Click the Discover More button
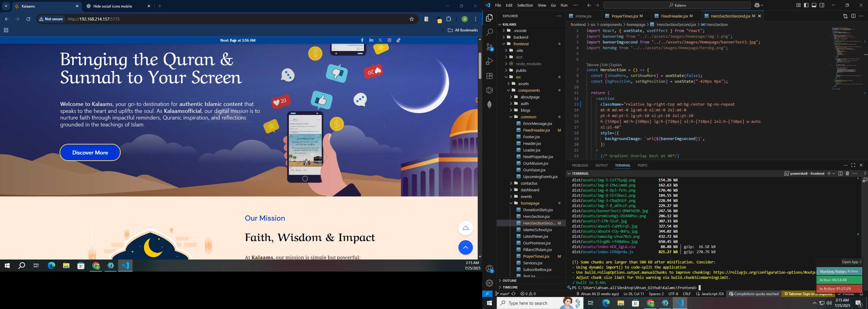 (90, 152)
